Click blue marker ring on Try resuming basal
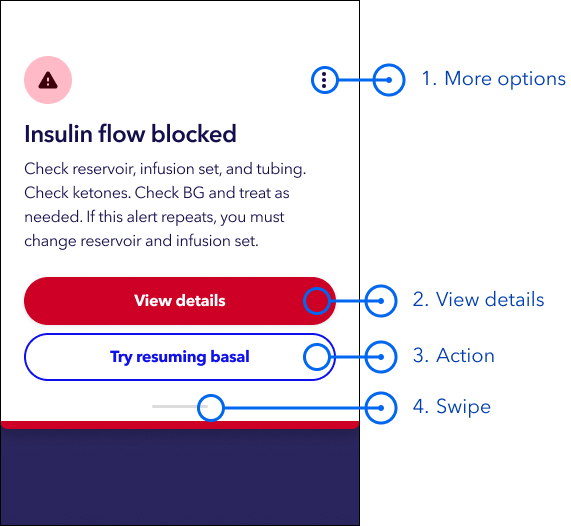The width and height of the screenshot is (571, 526). click(x=317, y=357)
